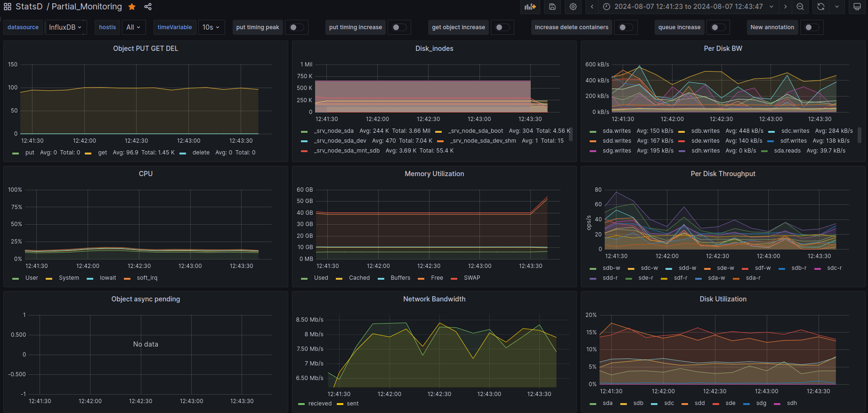Enable the put timing peak annotation
Viewport: 868px width, 413px height.
pyautogui.click(x=296, y=27)
